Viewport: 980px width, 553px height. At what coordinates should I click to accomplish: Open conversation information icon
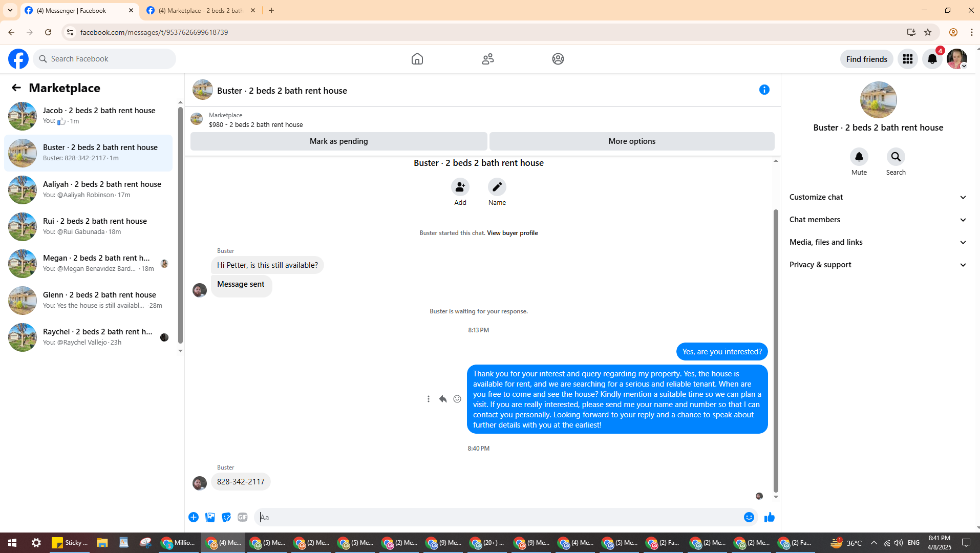point(764,90)
